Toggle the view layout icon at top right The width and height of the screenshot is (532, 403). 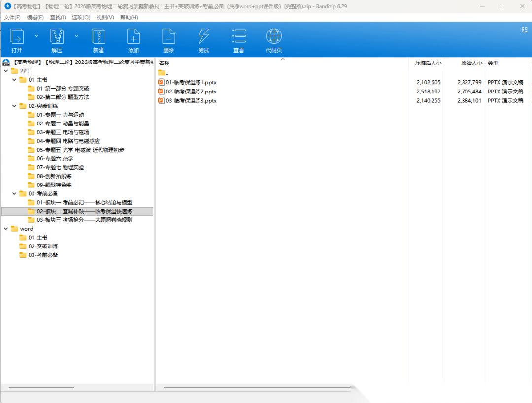point(524,30)
